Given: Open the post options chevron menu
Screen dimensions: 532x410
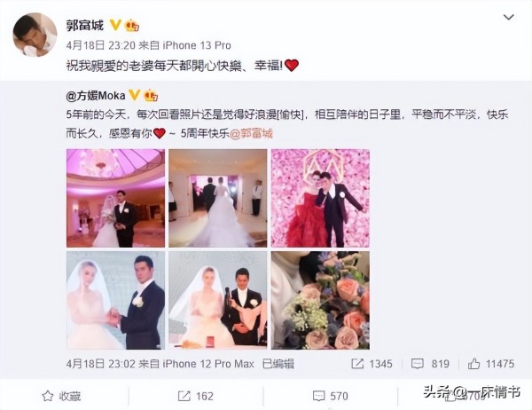Looking at the screenshot, I should [x=508, y=17].
